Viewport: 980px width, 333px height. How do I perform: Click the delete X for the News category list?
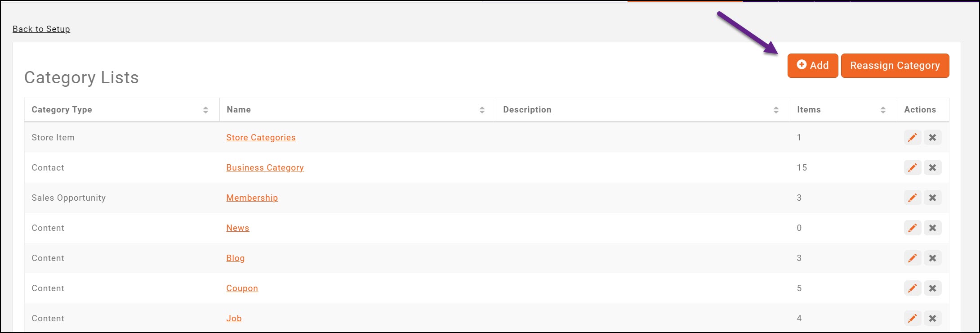pos(933,228)
